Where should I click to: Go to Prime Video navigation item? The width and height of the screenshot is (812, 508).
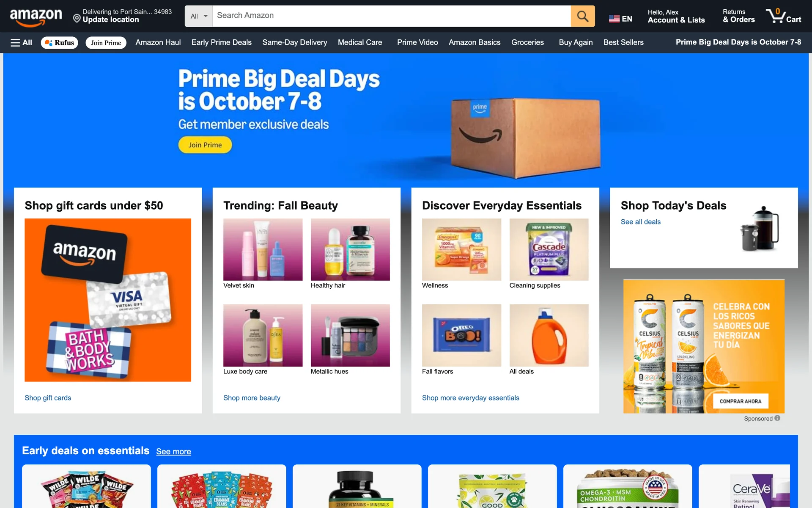417,42
